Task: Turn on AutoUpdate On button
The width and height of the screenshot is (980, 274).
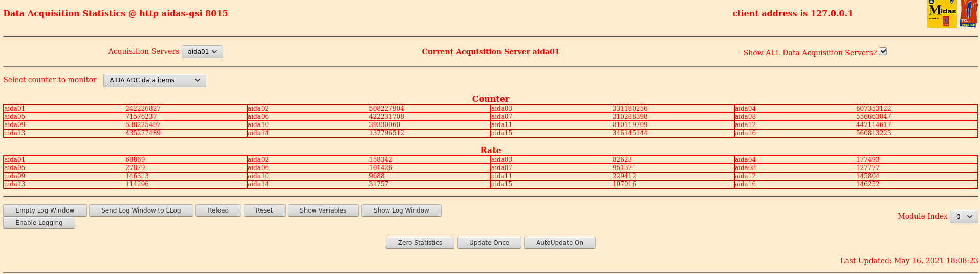Action: [560, 243]
